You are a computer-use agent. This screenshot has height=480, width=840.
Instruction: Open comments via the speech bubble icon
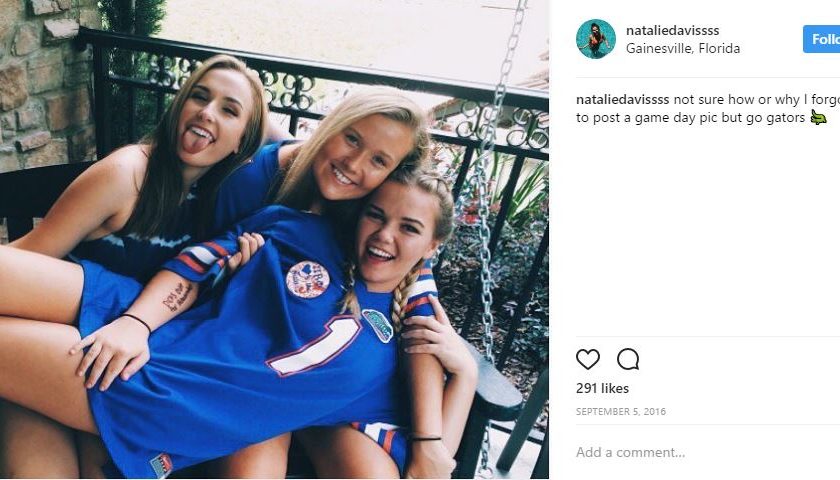click(x=628, y=359)
